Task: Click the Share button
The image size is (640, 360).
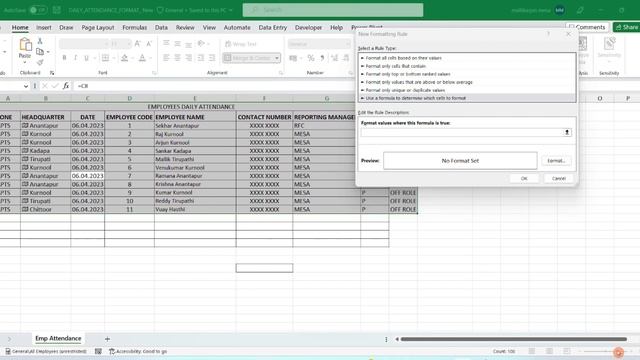Action: click(x=627, y=27)
